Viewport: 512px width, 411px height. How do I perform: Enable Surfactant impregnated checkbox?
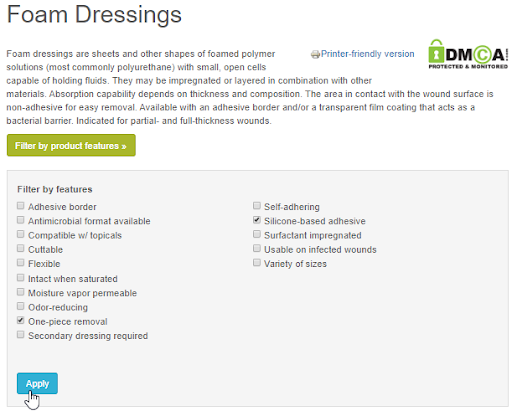click(x=257, y=234)
